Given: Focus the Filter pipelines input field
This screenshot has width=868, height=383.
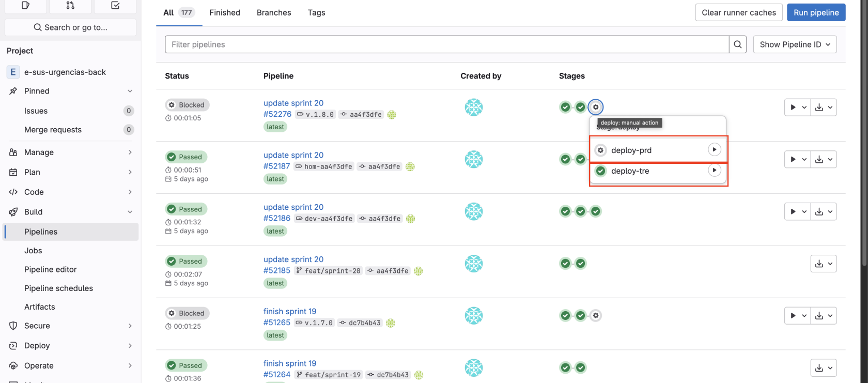Looking at the screenshot, I should click(x=446, y=44).
